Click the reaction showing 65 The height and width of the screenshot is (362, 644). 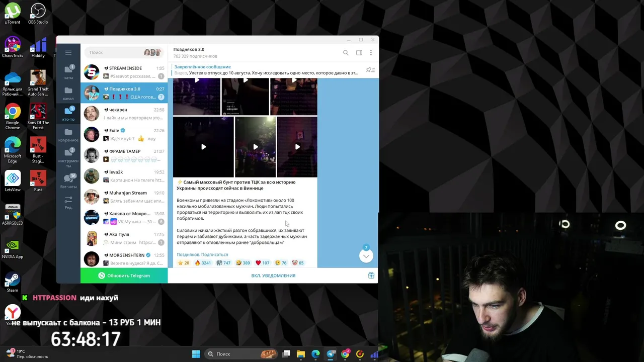tap(298, 263)
